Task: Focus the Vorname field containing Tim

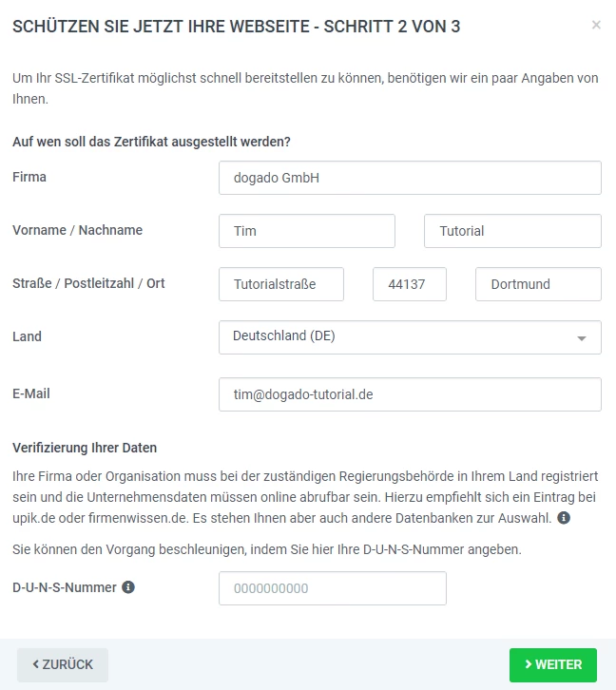Action: pos(307,231)
